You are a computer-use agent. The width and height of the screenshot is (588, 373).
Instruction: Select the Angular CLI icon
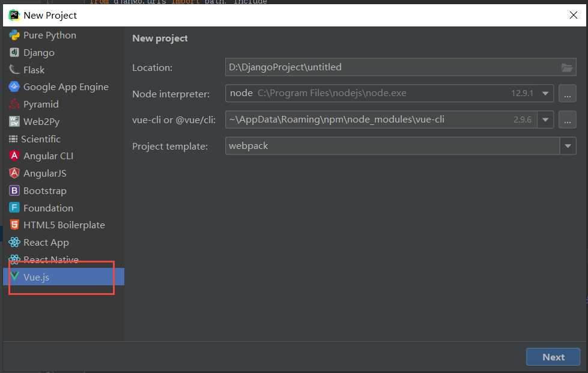pyautogui.click(x=14, y=156)
